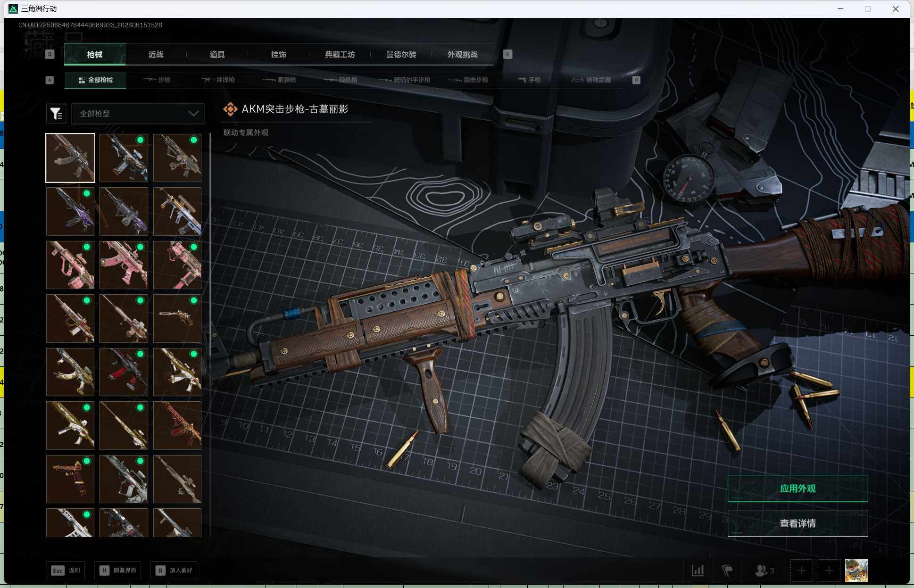Select the purple weapon skin thumbnail
Image resolution: width=914 pixels, height=588 pixels.
tap(70, 211)
